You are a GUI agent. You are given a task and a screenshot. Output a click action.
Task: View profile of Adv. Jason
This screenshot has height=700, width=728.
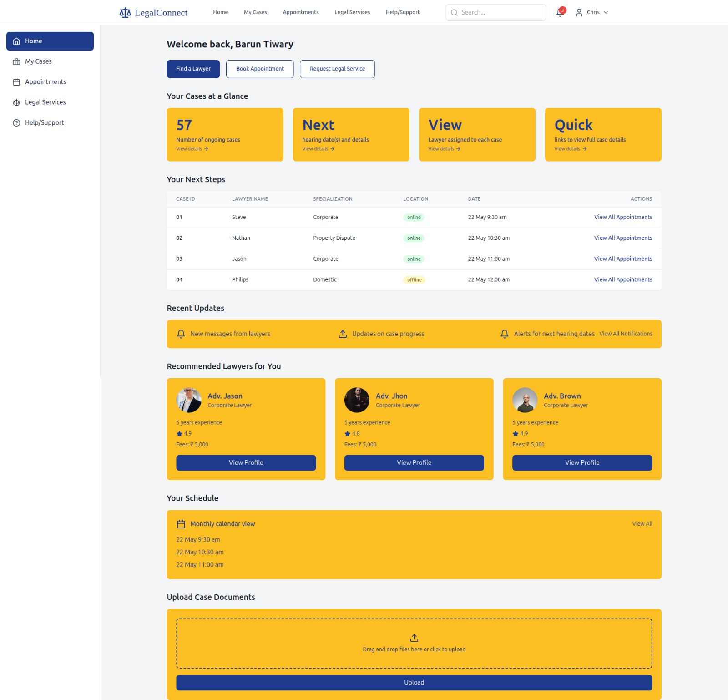point(246,463)
